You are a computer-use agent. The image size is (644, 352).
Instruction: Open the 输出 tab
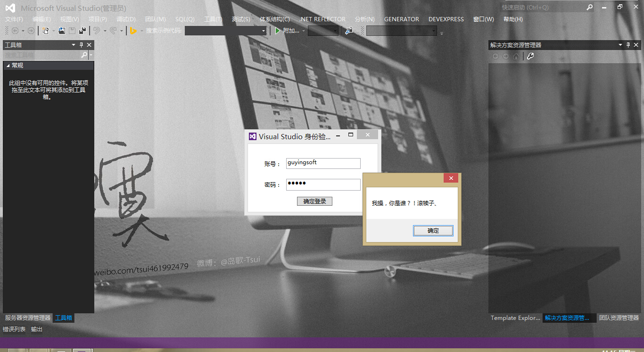(x=37, y=329)
